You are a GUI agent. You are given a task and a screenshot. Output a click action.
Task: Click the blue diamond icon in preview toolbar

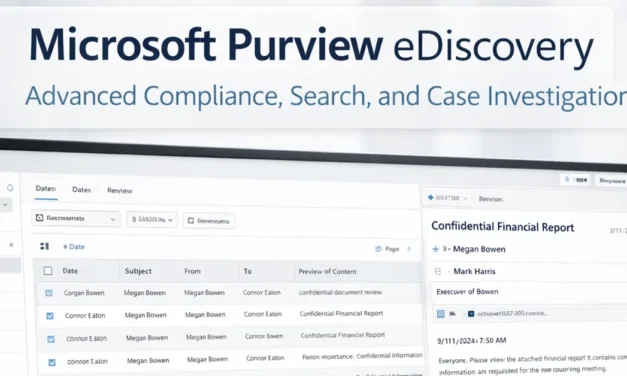431,197
